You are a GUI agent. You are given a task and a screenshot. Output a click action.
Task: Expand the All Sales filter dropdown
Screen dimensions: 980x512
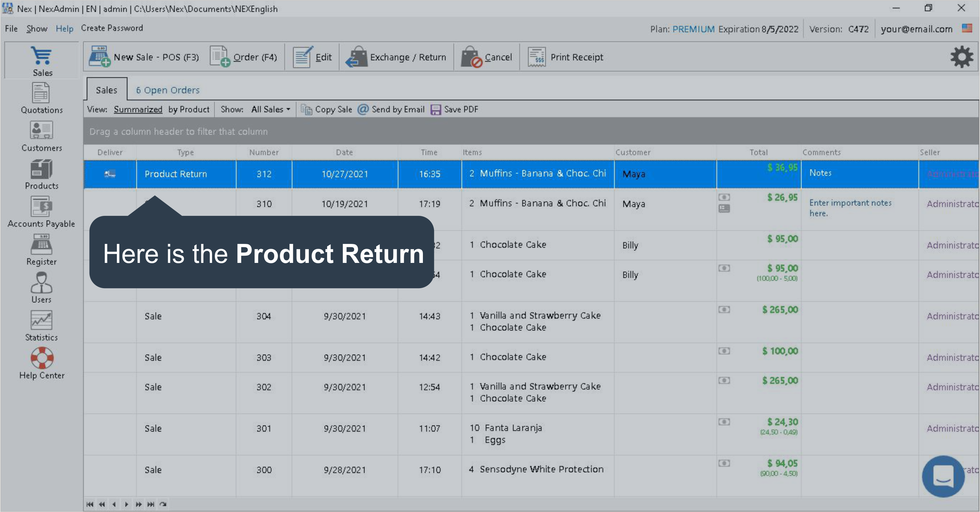click(x=270, y=110)
